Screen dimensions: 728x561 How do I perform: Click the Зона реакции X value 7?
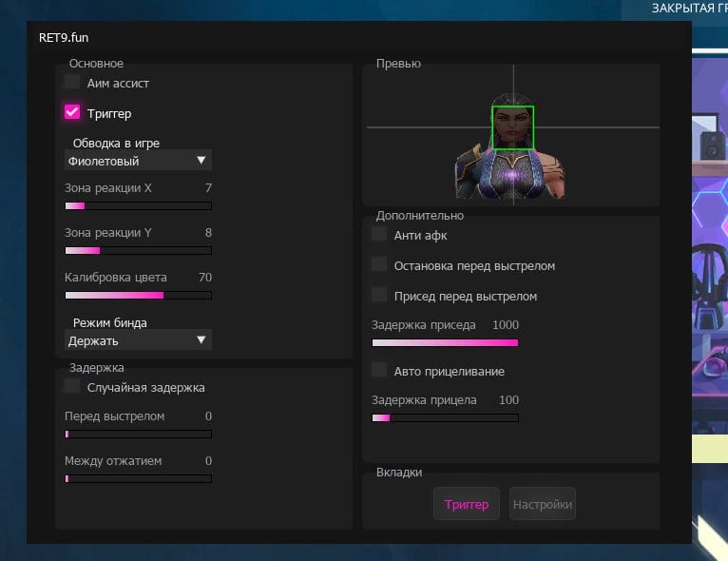tap(208, 187)
